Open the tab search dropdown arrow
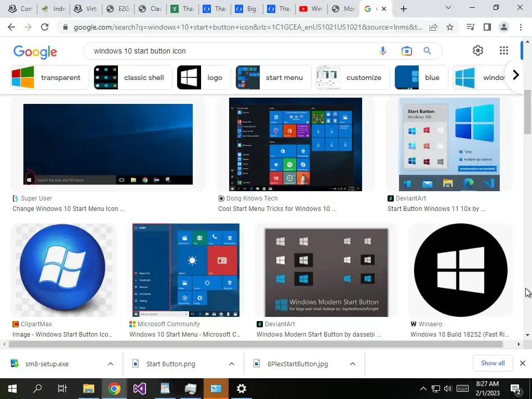532x399 pixels. (x=448, y=7)
